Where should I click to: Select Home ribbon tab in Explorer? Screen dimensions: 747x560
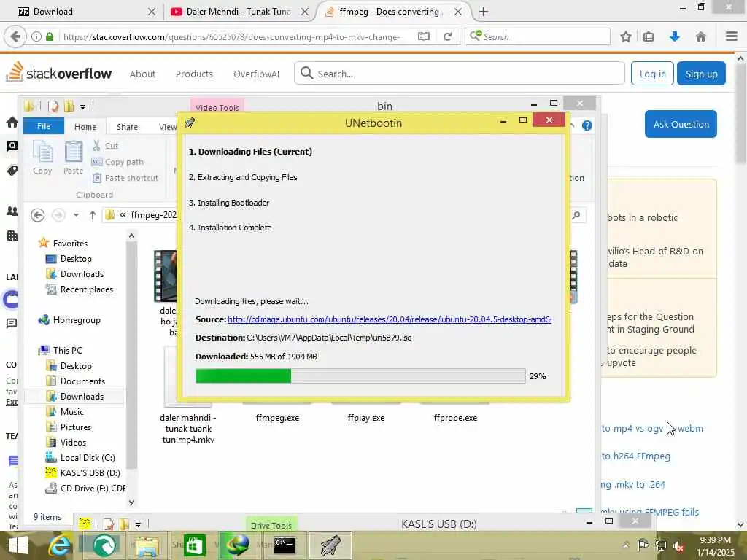pos(85,127)
